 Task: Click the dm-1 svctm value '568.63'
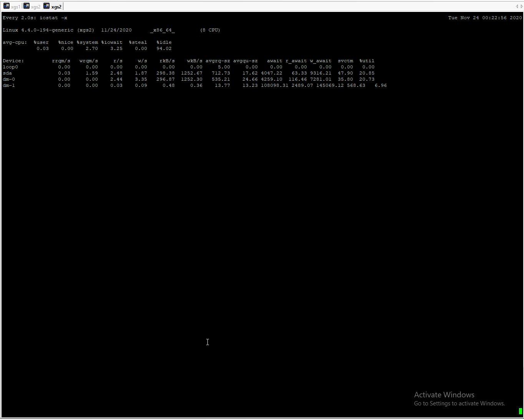click(x=356, y=85)
